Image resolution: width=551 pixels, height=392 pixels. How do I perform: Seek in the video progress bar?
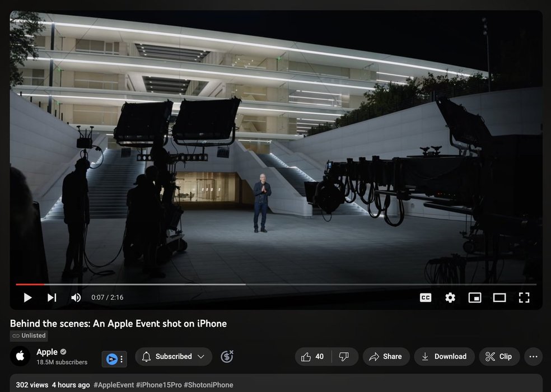[x=276, y=284]
